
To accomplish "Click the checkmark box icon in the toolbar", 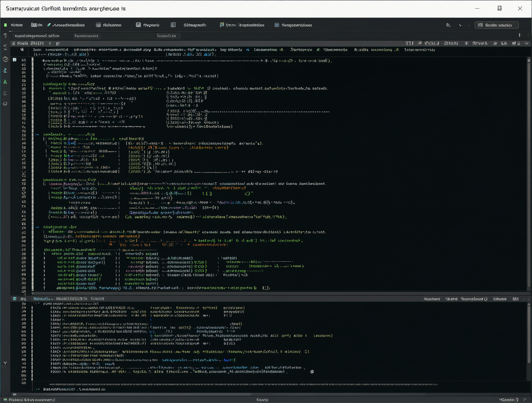I will click(x=138, y=25).
